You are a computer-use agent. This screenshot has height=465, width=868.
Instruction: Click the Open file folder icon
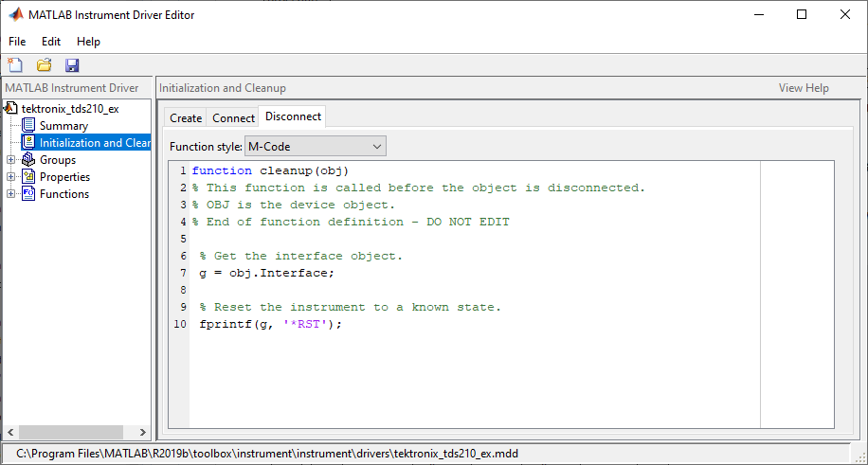point(44,65)
